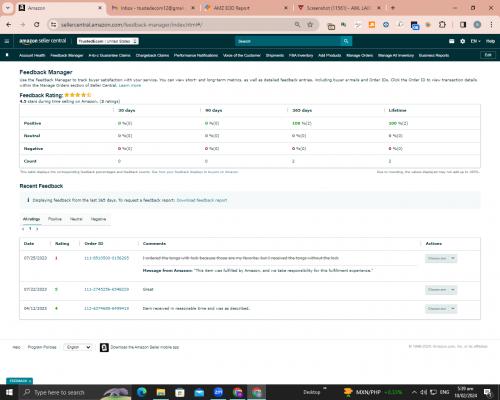Image resolution: width=500 pixels, height=400 pixels.
Task: Open Chargeback Claims nav link
Action: 152,55
